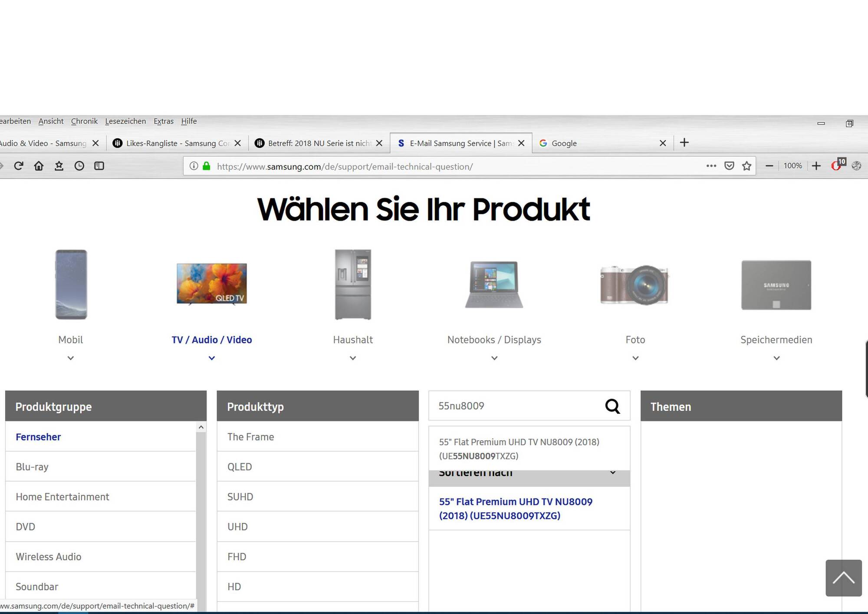Zoom in with the plus icon

click(816, 166)
